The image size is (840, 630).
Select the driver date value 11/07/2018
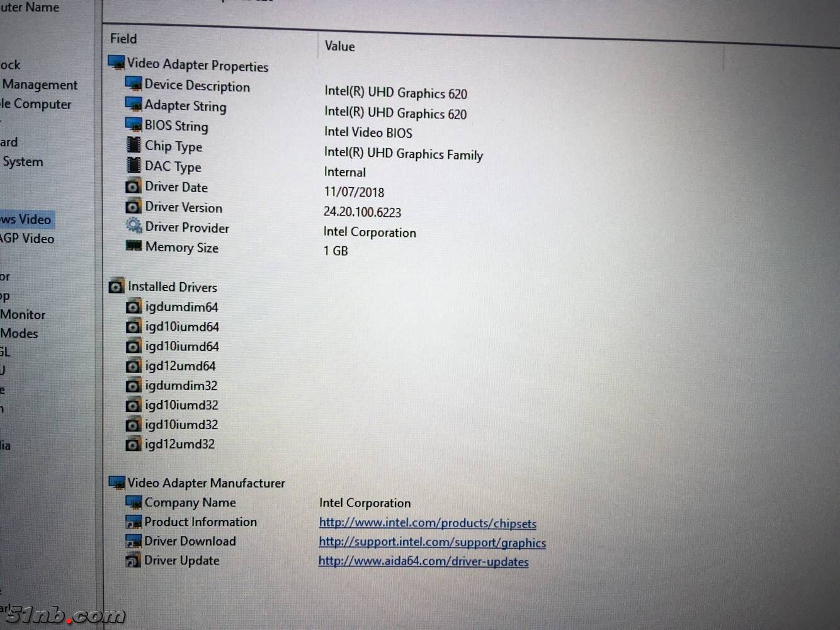[x=354, y=192]
